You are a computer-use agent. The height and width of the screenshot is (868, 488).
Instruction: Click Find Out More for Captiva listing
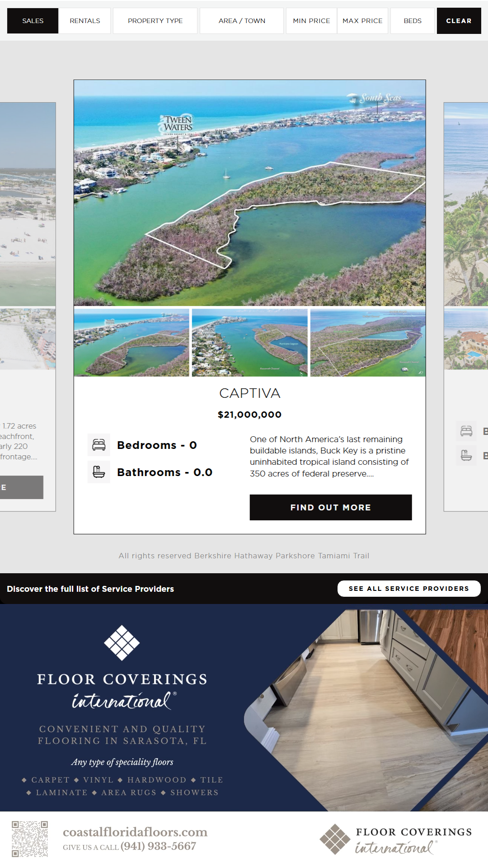(331, 507)
